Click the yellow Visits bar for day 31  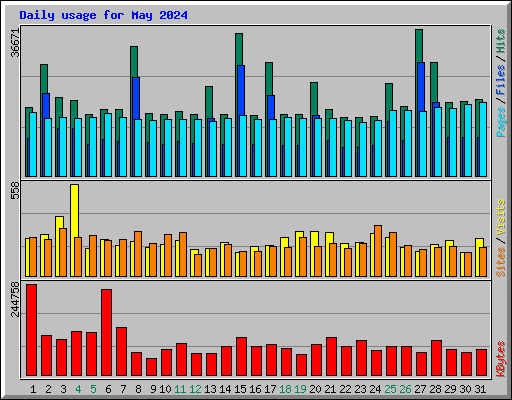coord(479,243)
